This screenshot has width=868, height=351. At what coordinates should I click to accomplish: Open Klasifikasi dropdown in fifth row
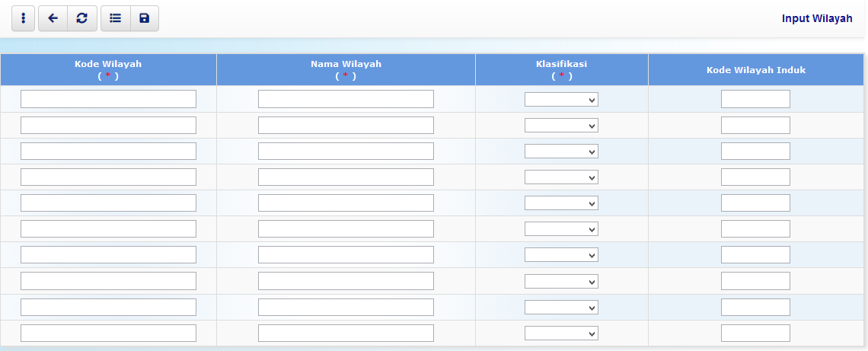click(561, 203)
